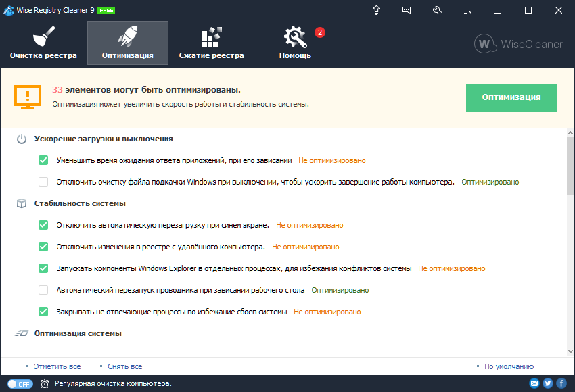
Task: Click the FREE badge in title bar
Action: [106, 11]
